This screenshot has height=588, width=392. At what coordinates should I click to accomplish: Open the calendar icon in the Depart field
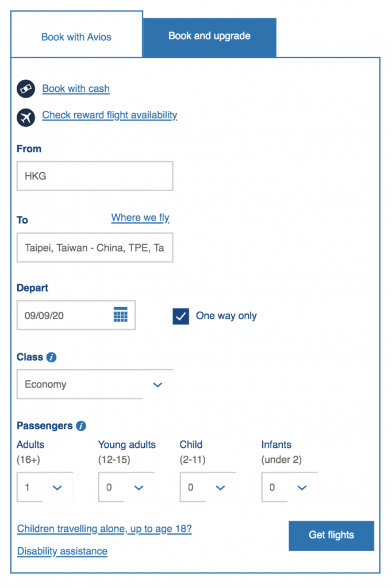(120, 315)
